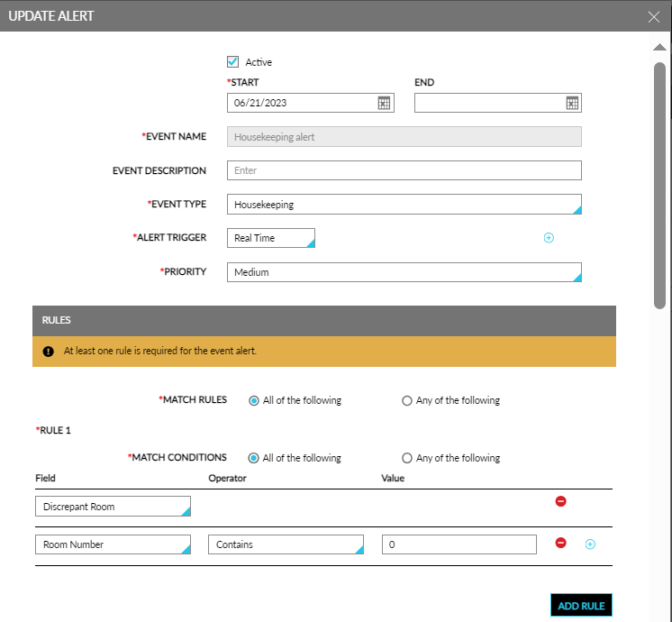Screen dimensions: 672x622
Task: Click the Field column header
Action: (x=45, y=478)
